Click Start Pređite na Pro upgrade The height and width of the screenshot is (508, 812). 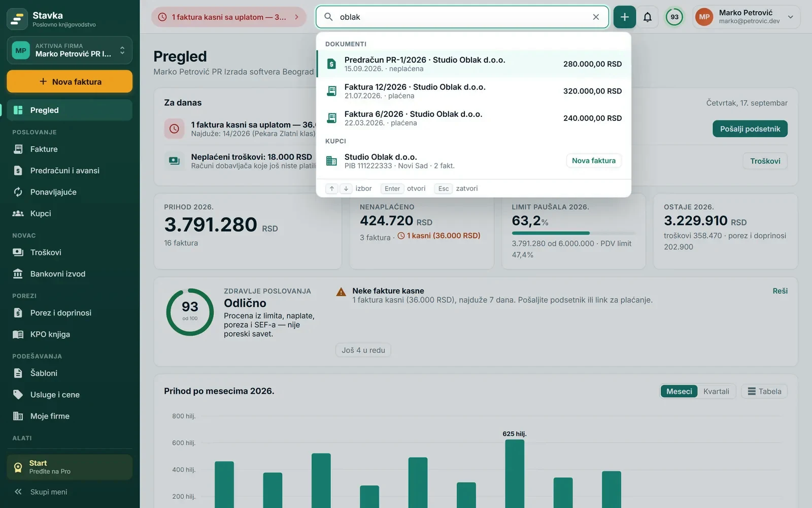[x=70, y=467]
